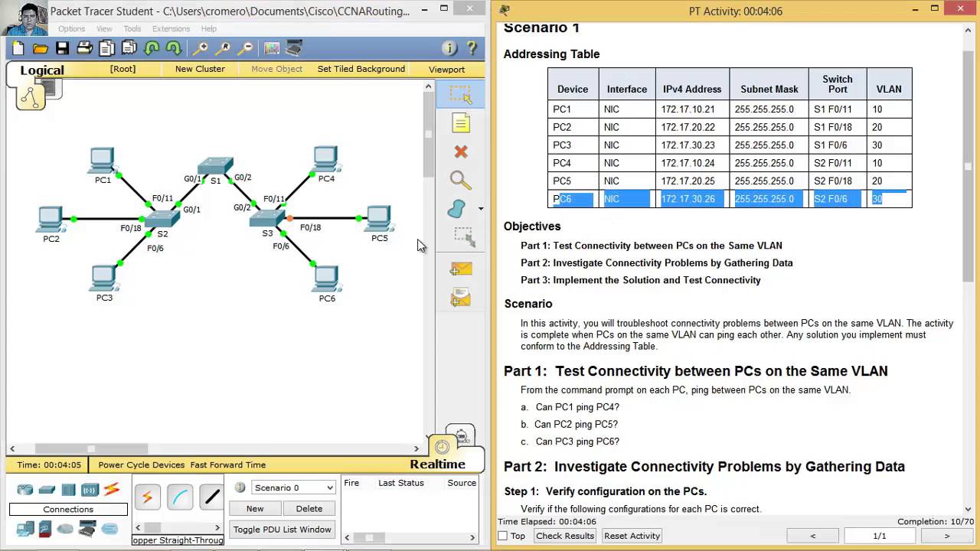Open the Help menu

pyautogui.click(x=209, y=29)
